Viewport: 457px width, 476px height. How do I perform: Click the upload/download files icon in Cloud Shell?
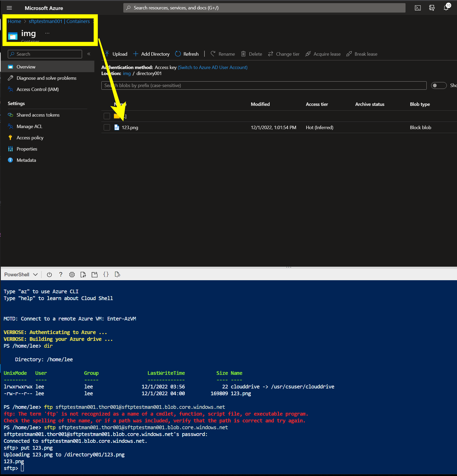83,274
